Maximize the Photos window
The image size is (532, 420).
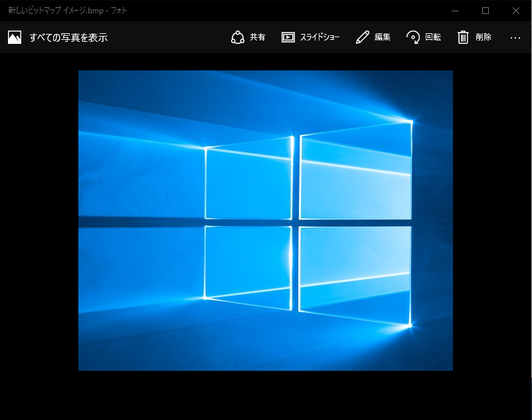coord(486,11)
